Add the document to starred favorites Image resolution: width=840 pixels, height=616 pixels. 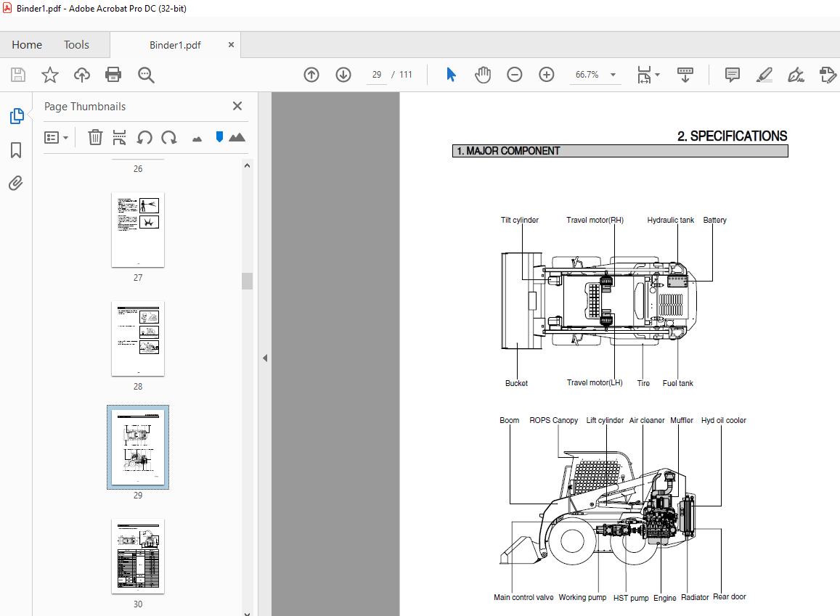[49, 75]
